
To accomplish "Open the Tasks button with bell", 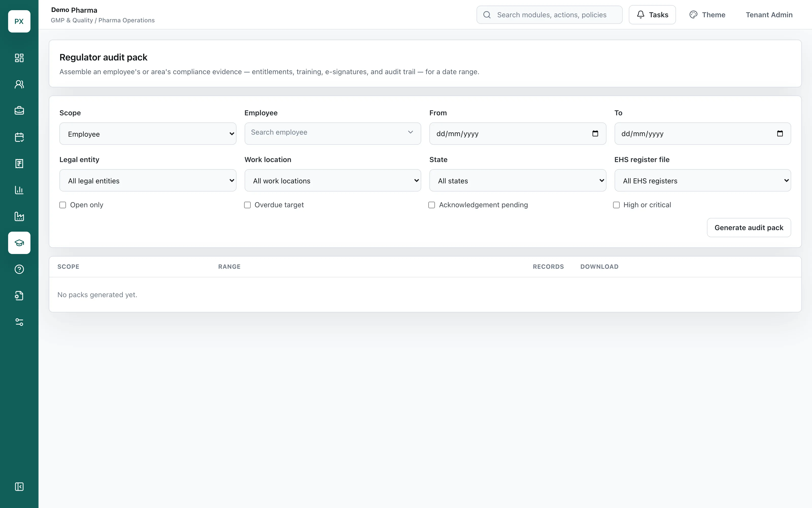I will tap(652, 15).
